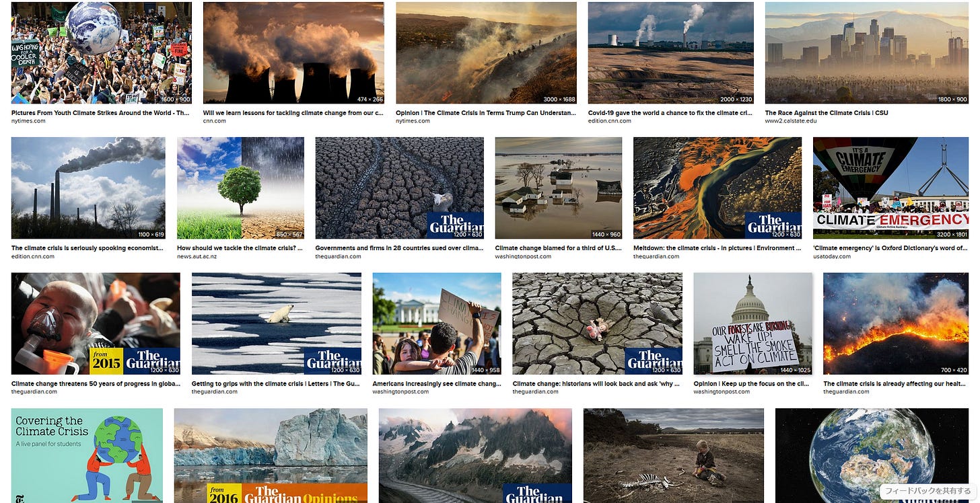Viewport: 980px width, 503px height.
Task: Open the child beside animal skeleton image
Action: (674, 455)
